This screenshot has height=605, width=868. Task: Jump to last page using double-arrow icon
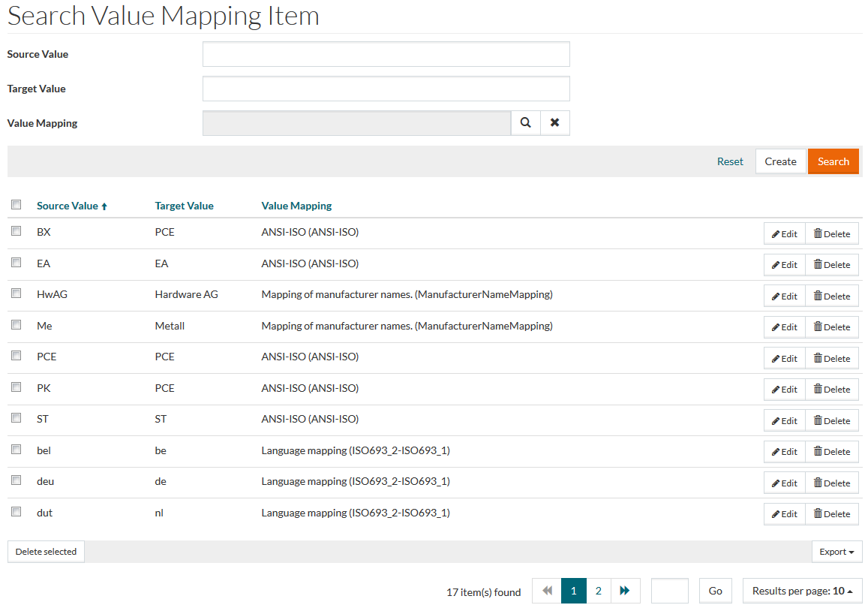[x=625, y=591]
